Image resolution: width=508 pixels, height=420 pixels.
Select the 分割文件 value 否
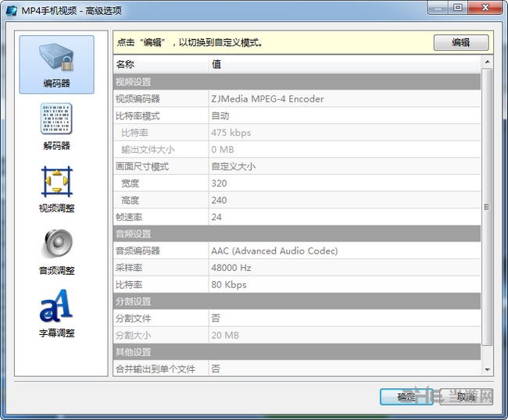coord(216,318)
